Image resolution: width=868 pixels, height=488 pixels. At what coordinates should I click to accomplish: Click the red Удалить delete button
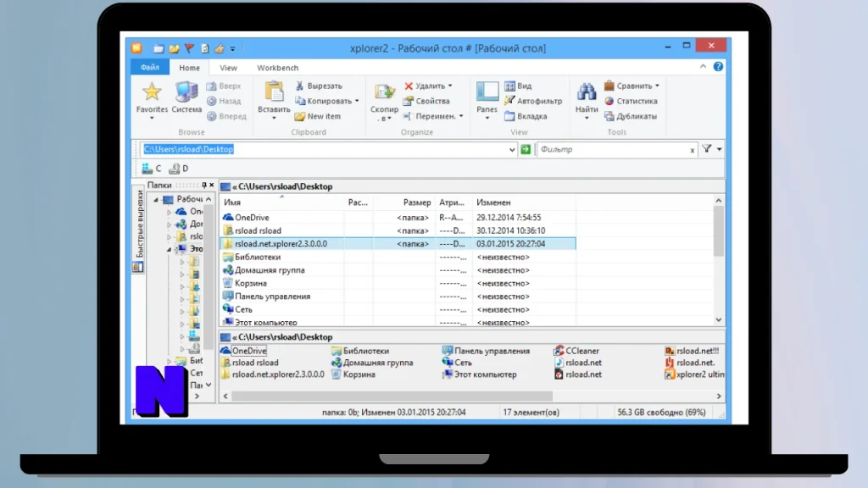tap(425, 86)
